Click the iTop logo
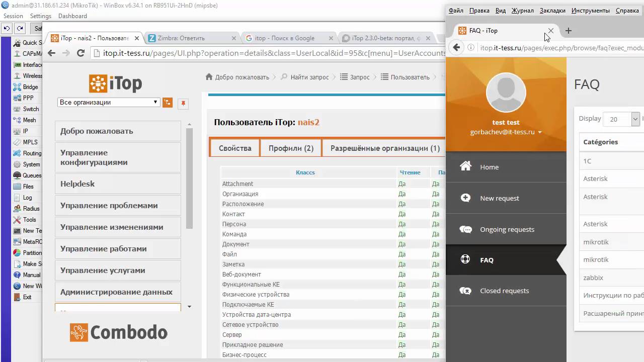The width and height of the screenshot is (644, 362). click(116, 83)
